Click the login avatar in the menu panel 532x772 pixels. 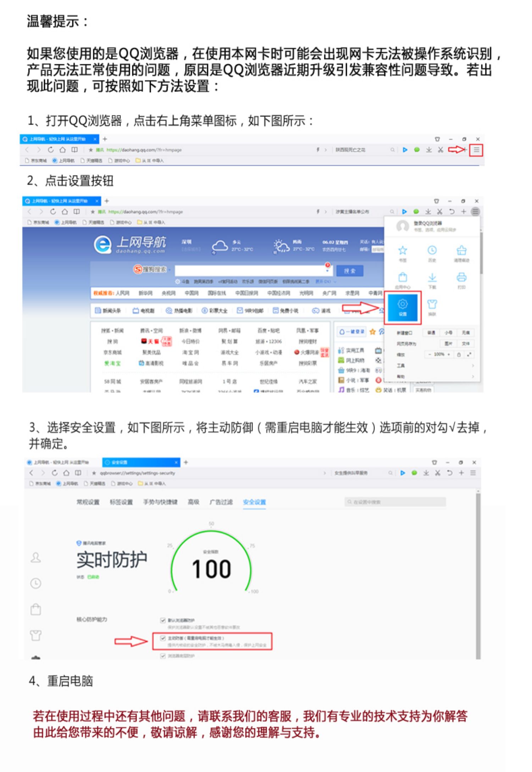[403, 226]
